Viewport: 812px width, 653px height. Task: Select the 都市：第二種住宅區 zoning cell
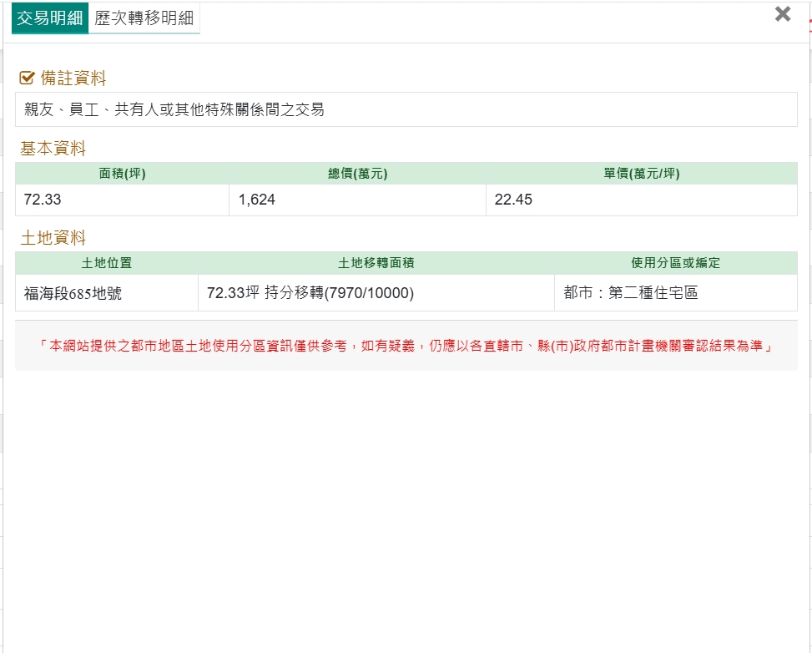click(x=630, y=293)
